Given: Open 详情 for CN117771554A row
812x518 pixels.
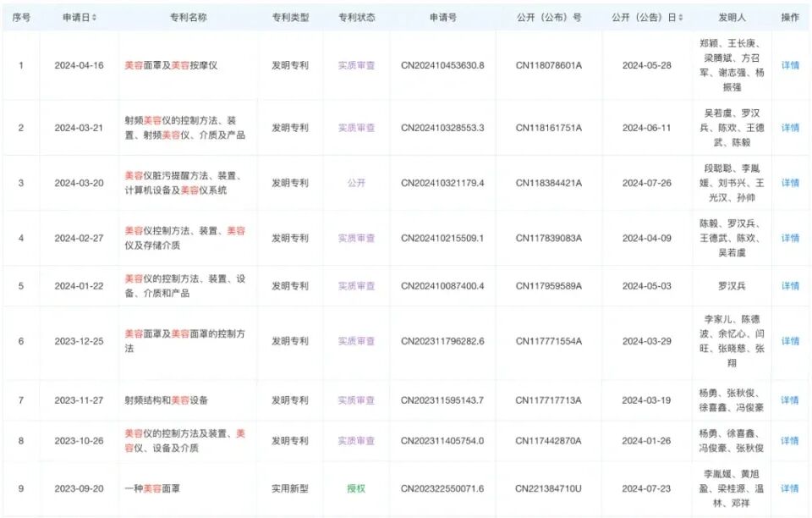Looking at the screenshot, I should click(790, 341).
